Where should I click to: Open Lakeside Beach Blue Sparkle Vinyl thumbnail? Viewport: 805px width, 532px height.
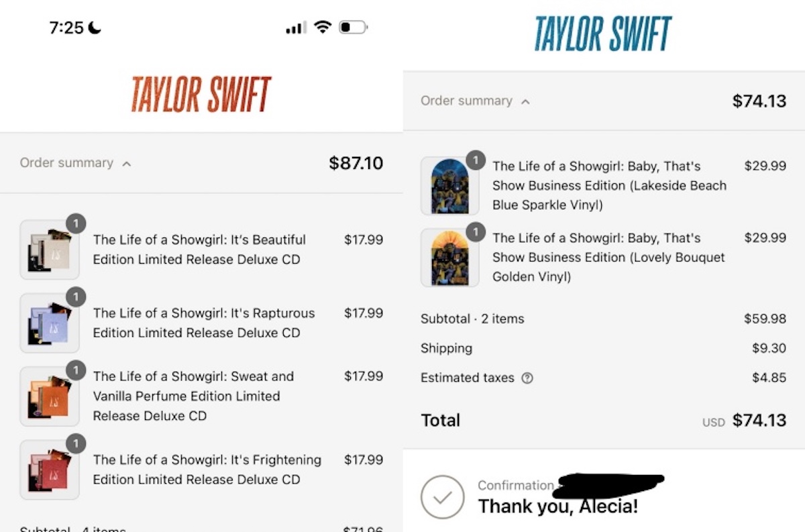[449, 186]
